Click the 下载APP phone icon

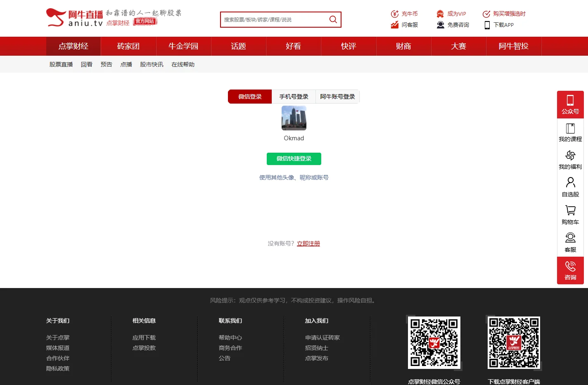point(487,25)
